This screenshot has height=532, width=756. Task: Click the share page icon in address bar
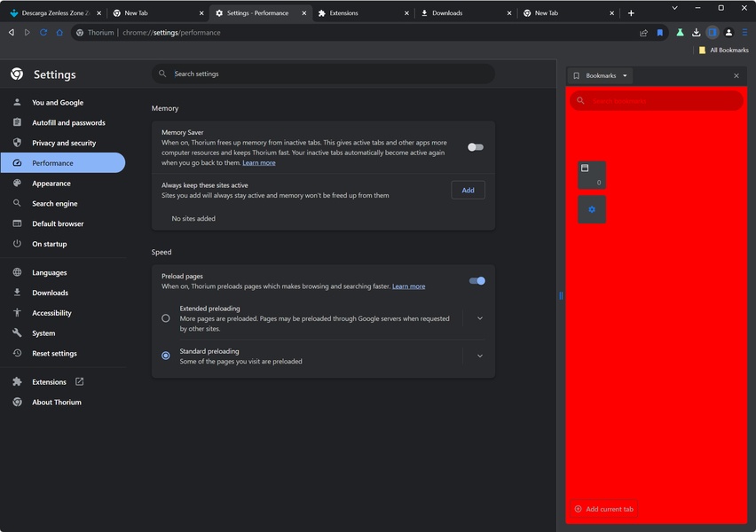[643, 33]
